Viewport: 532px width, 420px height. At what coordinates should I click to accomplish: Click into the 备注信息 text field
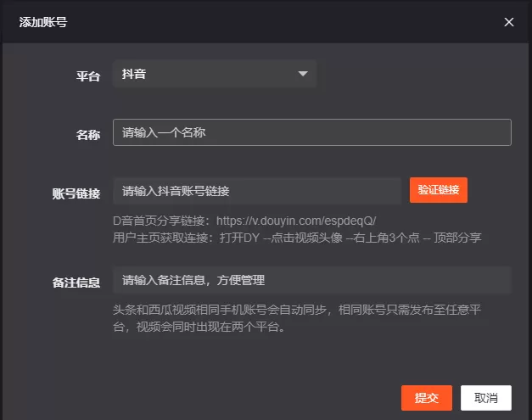coord(311,280)
